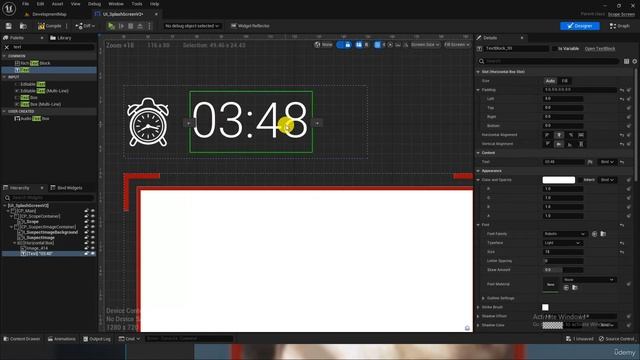Select Horizontal Alignment center icon
The height and width of the screenshot is (360, 640).
pyautogui.click(x=559, y=135)
